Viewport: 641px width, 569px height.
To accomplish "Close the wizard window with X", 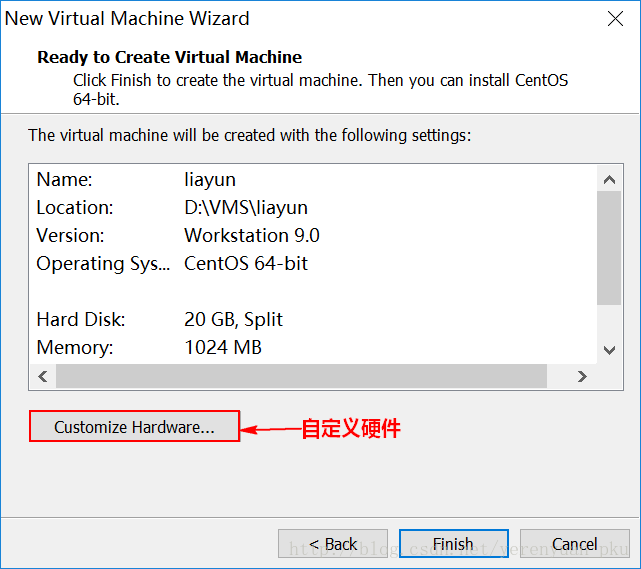I will click(x=615, y=19).
